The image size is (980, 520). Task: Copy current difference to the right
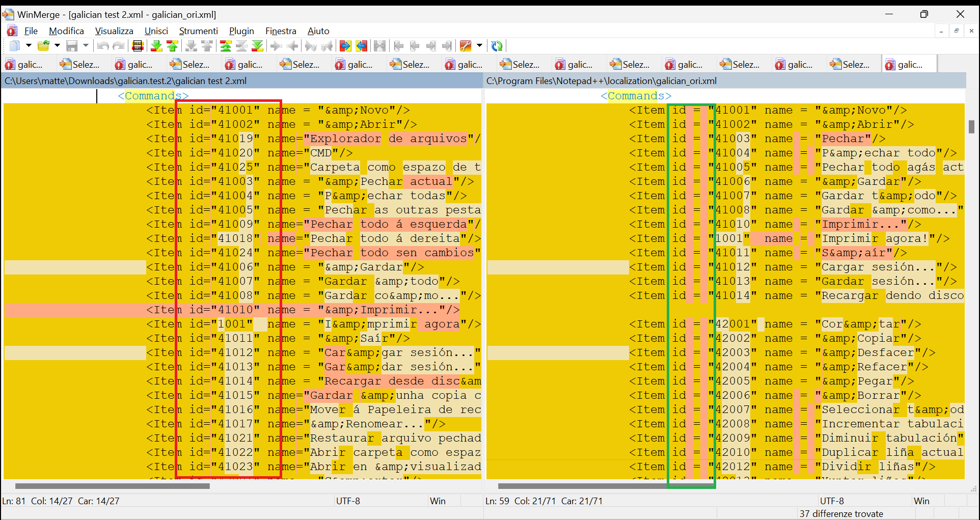point(275,46)
